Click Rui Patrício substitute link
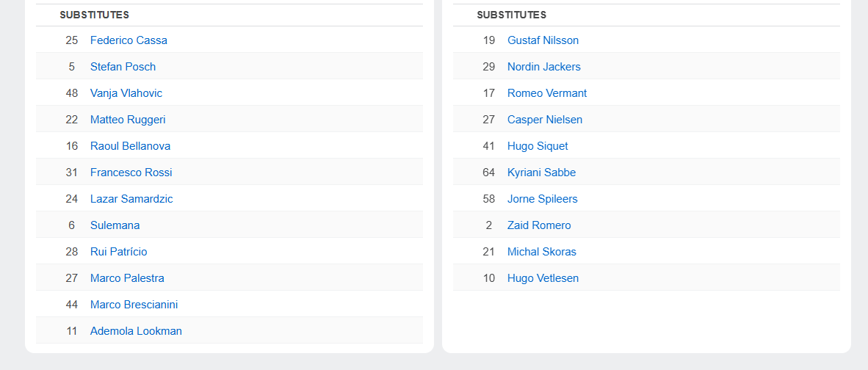 coord(118,252)
